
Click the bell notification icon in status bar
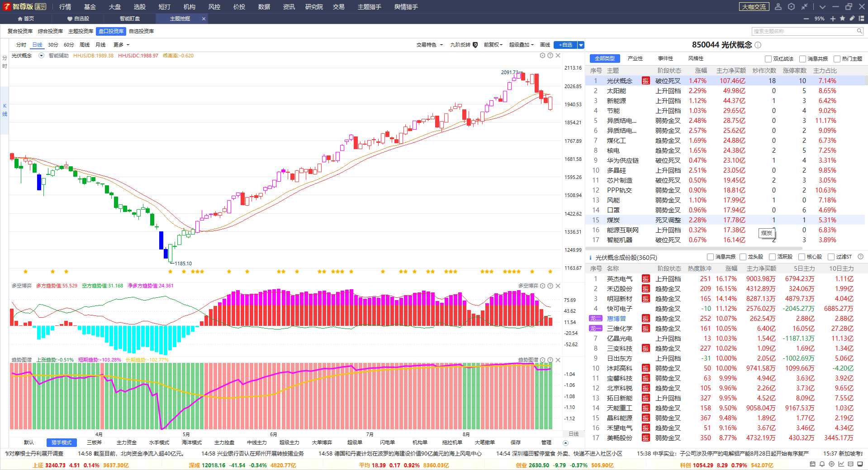(x=822, y=464)
